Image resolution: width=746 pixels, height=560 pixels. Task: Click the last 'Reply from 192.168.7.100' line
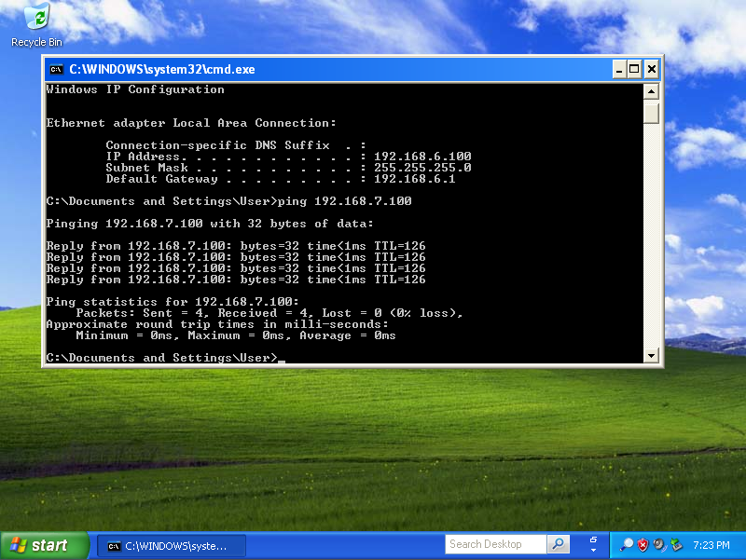(236, 280)
